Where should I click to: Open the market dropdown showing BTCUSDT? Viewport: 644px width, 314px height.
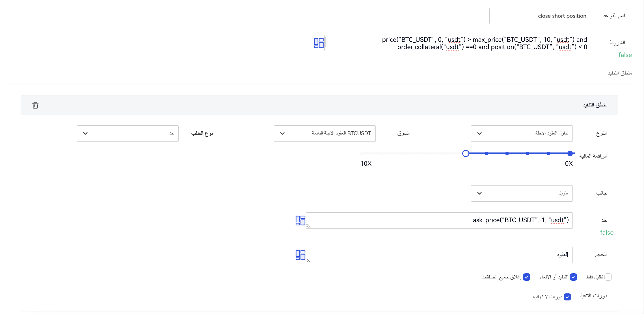click(x=325, y=134)
